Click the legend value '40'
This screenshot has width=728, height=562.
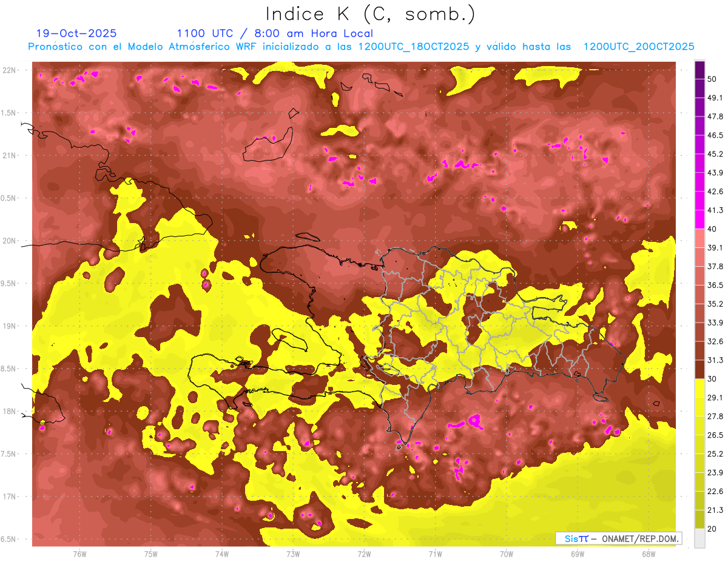point(713,229)
